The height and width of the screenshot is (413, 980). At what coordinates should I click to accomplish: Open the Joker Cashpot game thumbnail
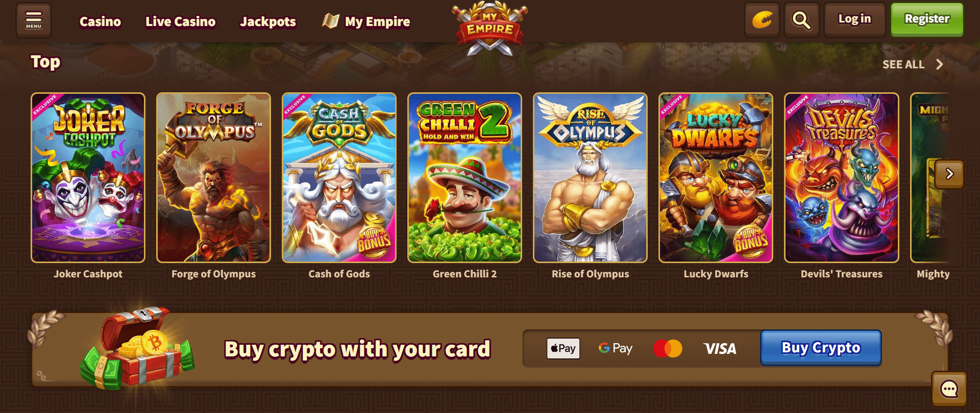(88, 177)
